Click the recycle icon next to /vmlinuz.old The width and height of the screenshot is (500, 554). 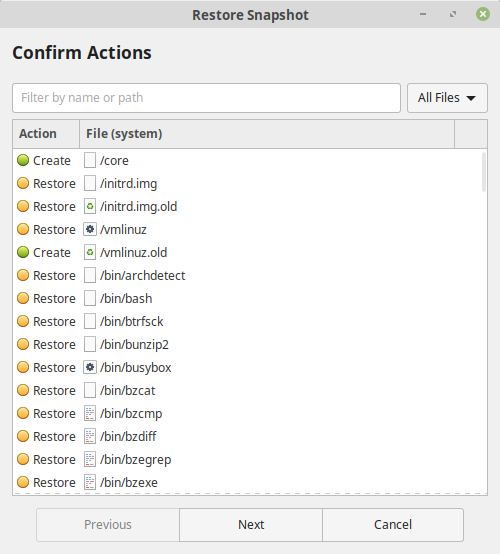click(90, 252)
